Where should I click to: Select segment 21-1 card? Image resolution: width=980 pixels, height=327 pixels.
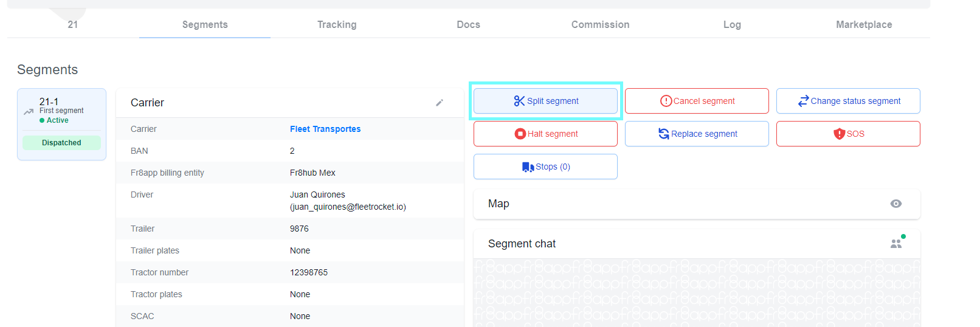[x=61, y=124]
